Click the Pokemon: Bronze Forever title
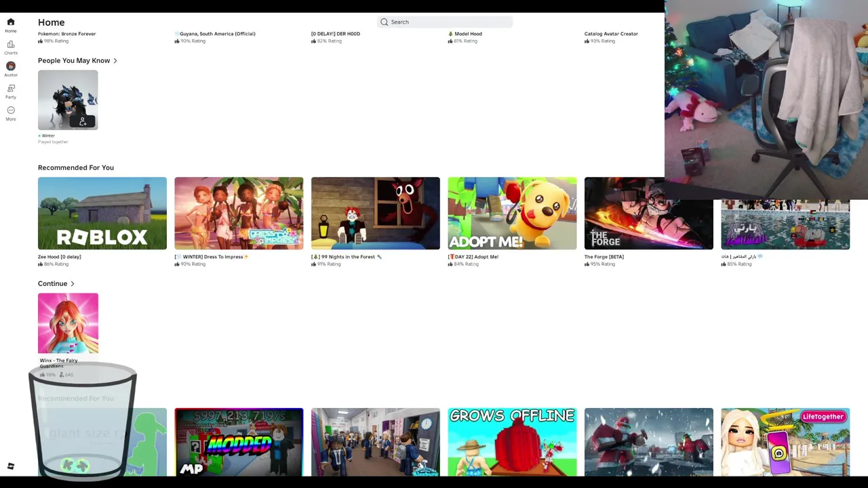 click(x=66, y=34)
